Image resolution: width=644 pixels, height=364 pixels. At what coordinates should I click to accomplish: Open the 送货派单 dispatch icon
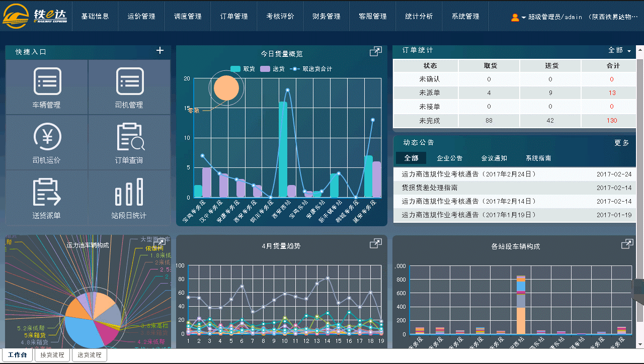[47, 192]
